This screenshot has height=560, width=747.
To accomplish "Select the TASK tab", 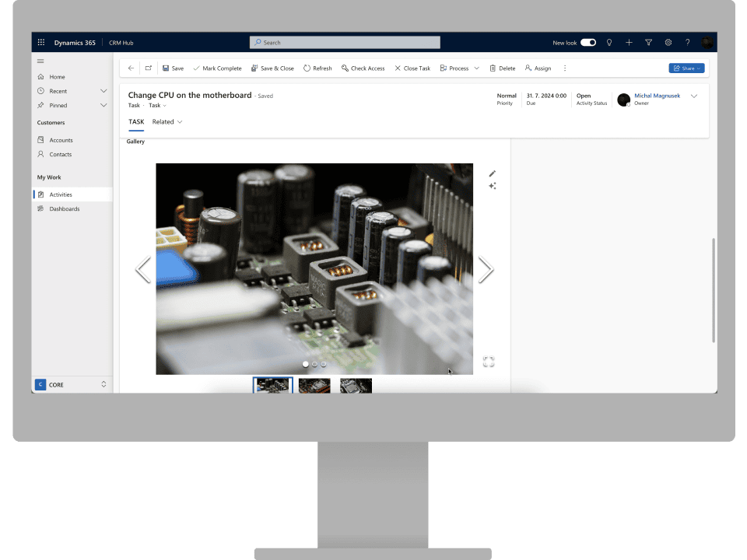I will click(x=136, y=122).
